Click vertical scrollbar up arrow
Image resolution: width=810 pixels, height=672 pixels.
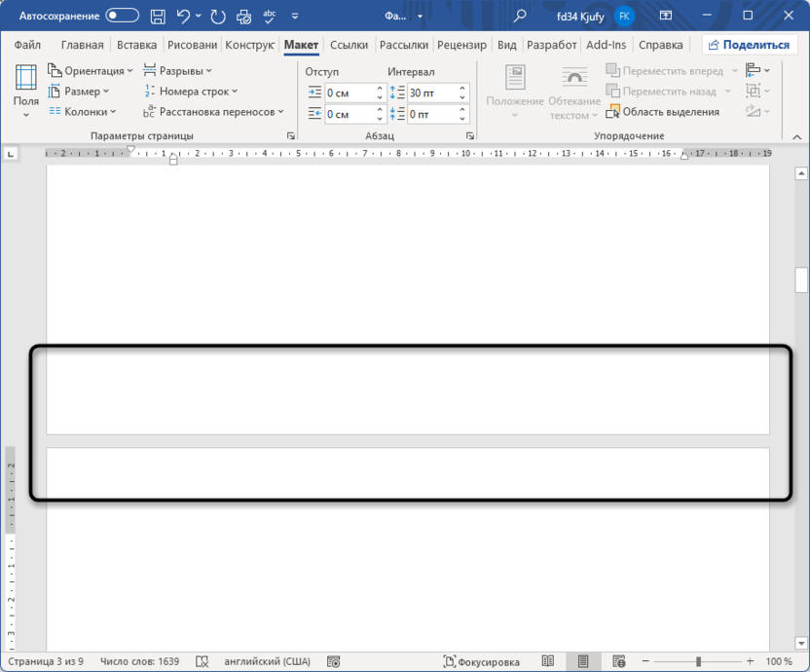click(801, 173)
